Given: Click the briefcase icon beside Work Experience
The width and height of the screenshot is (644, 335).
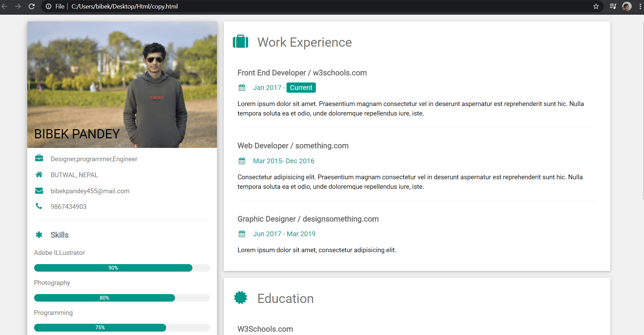Looking at the screenshot, I should pos(240,42).
